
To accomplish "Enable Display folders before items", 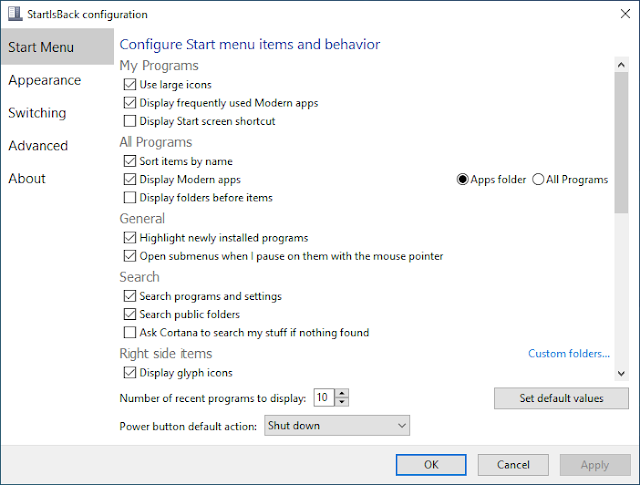I will pyautogui.click(x=130, y=198).
